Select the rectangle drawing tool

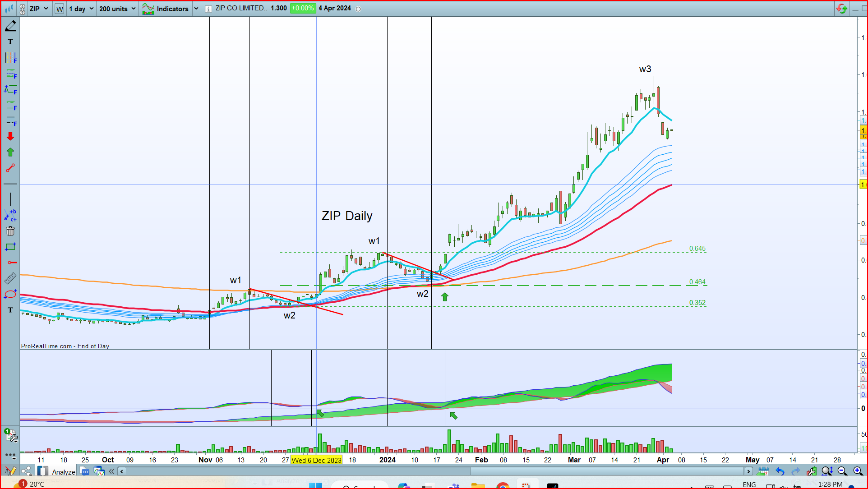[x=10, y=247]
